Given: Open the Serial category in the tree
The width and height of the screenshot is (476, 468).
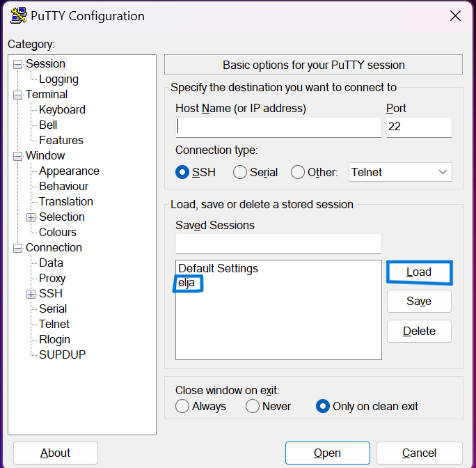Looking at the screenshot, I should [53, 309].
